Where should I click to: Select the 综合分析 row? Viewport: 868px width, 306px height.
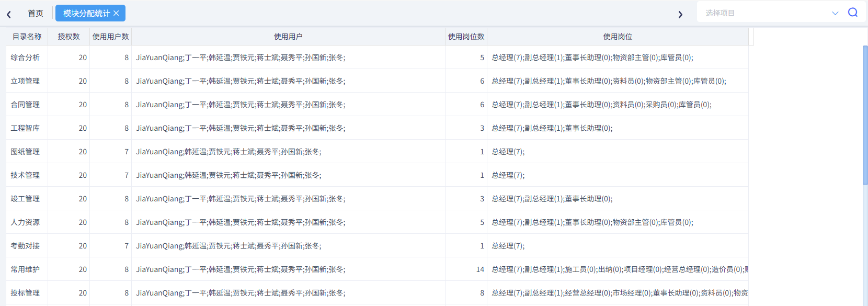pyautogui.click(x=377, y=58)
